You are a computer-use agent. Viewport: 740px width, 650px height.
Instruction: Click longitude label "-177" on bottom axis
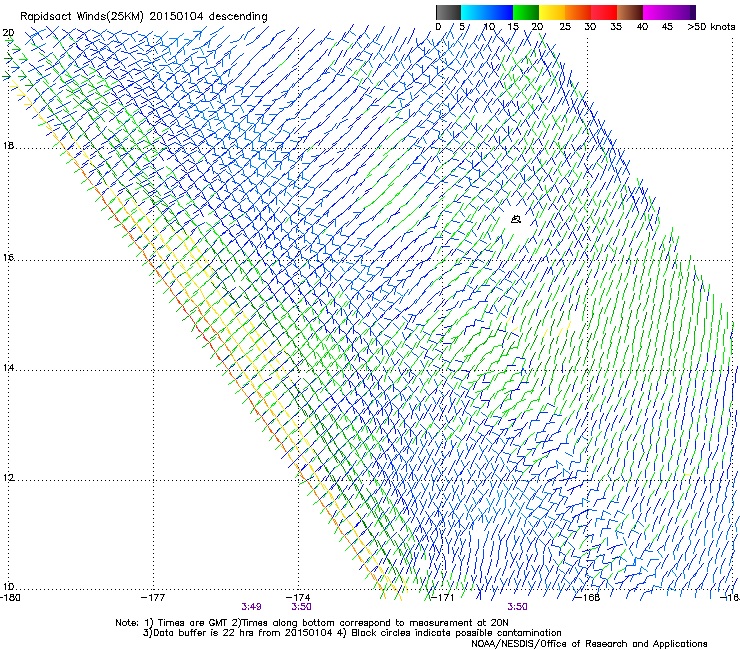[x=153, y=598]
